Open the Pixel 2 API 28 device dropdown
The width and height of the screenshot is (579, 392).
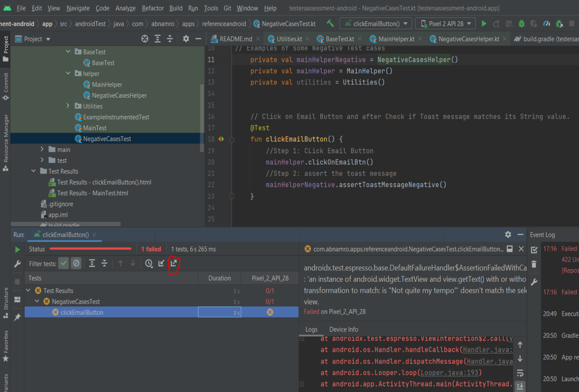coord(445,24)
